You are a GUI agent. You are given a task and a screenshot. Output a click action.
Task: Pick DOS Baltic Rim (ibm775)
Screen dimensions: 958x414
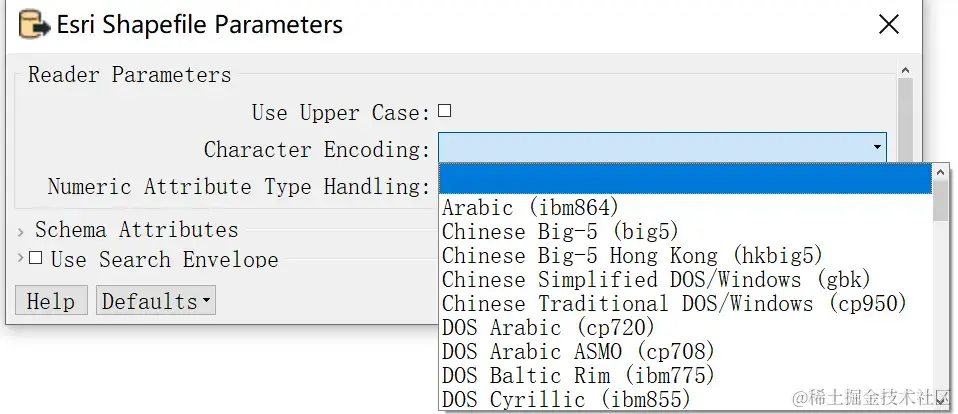[x=578, y=376]
